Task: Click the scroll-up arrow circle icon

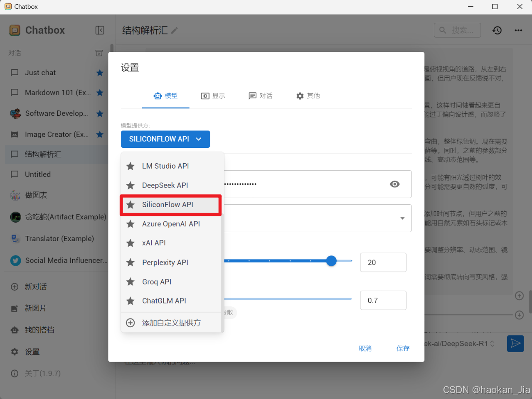Action: 519,296
